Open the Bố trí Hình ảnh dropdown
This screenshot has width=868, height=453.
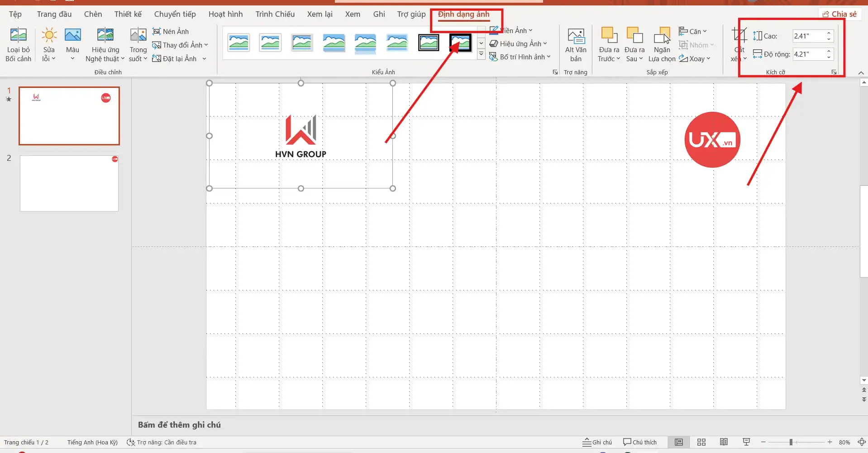[x=548, y=57]
